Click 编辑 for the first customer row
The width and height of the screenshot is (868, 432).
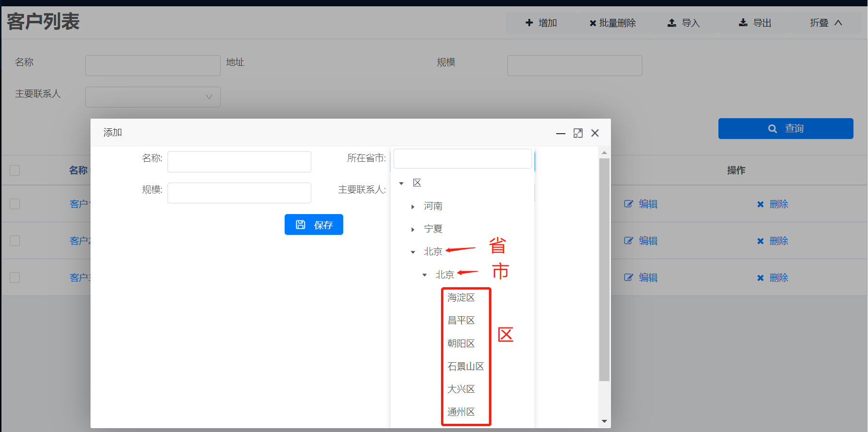(641, 204)
